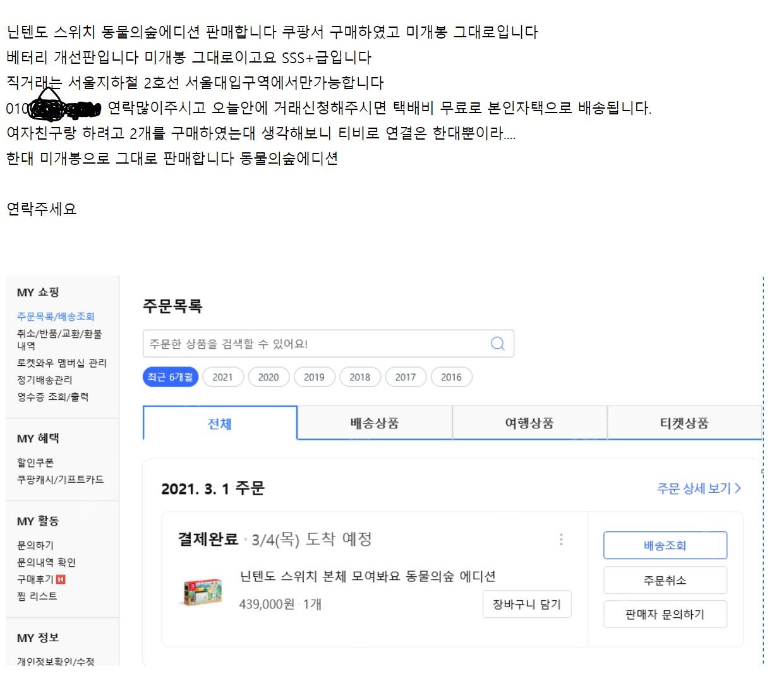Click the MY 활동 sidebar heading
The height and width of the screenshot is (683, 784).
tap(38, 521)
